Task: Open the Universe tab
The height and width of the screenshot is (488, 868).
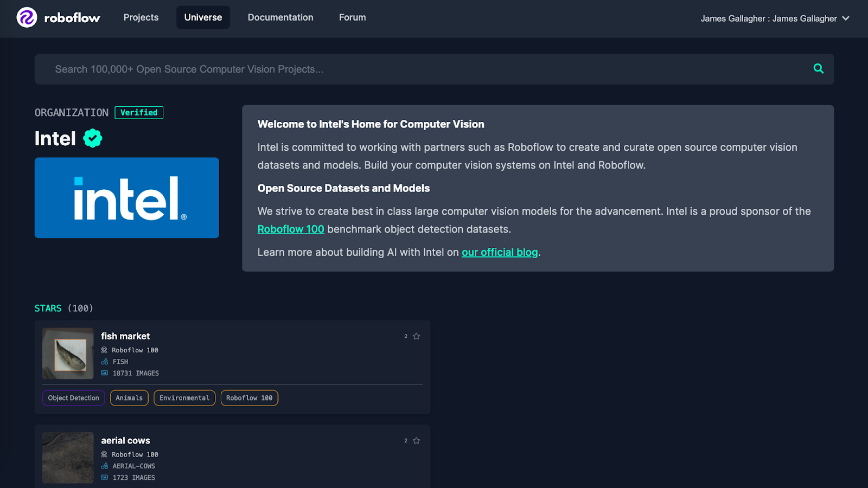Action: (203, 17)
